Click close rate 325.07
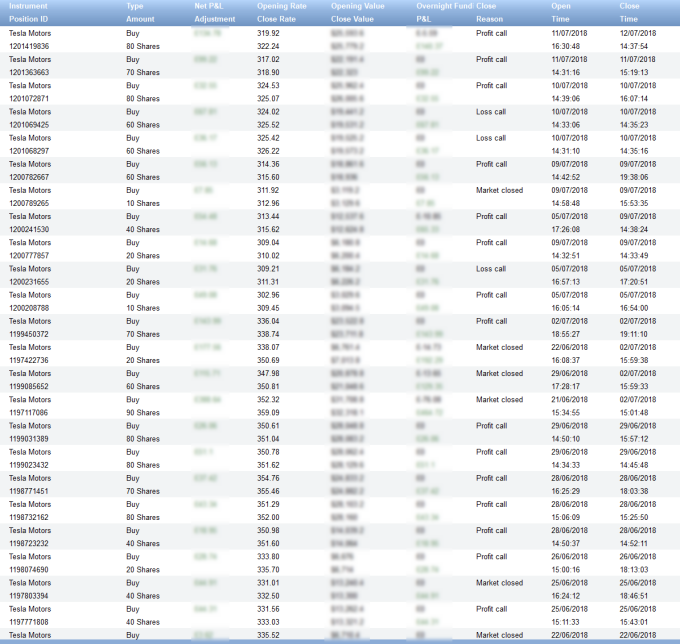The image size is (680, 644). tap(268, 98)
